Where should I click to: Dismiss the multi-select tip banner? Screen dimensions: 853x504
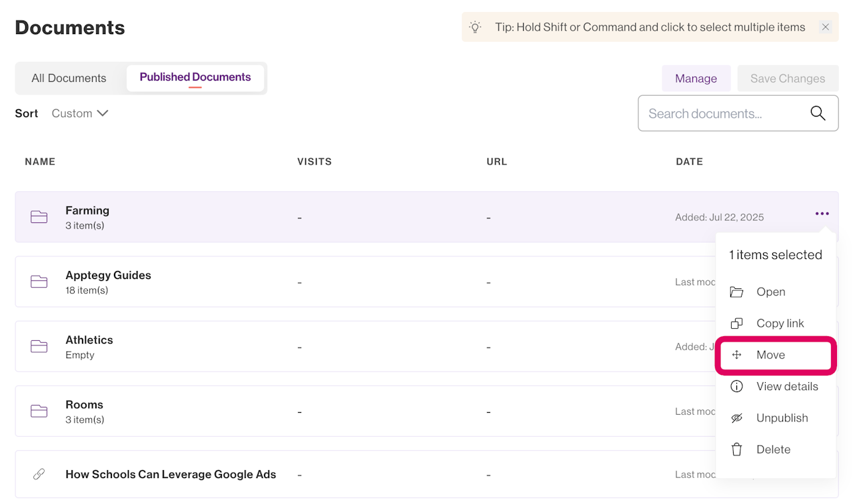point(826,27)
